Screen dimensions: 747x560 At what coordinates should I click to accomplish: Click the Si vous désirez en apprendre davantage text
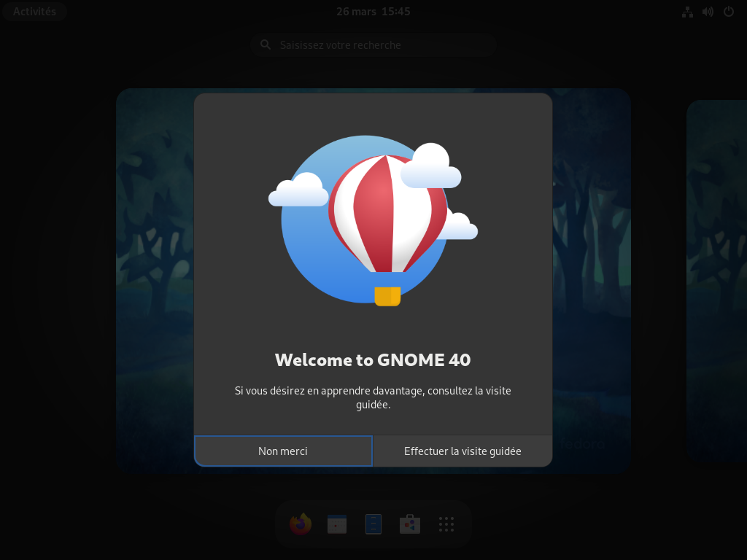pyautogui.click(x=373, y=397)
